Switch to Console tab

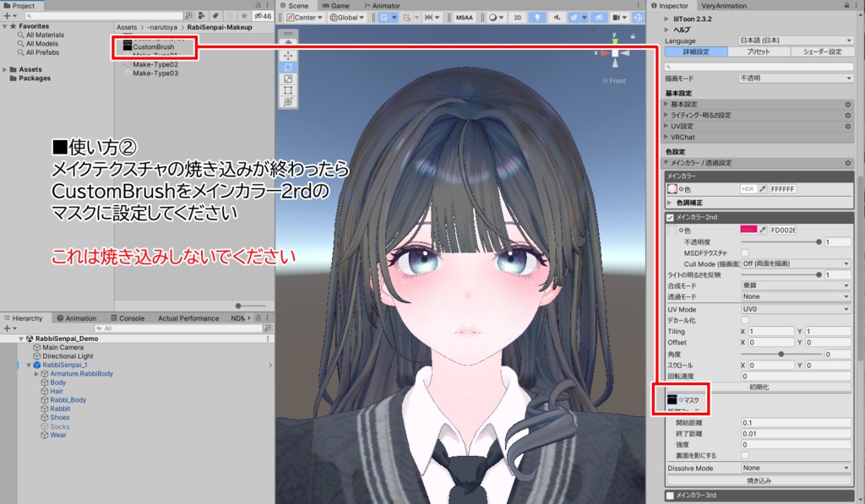(128, 318)
